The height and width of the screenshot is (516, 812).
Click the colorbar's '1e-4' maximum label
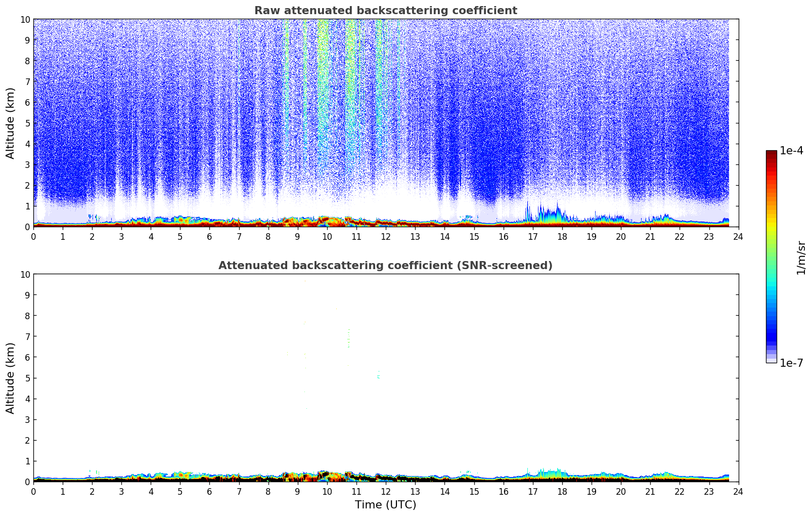[x=791, y=151]
